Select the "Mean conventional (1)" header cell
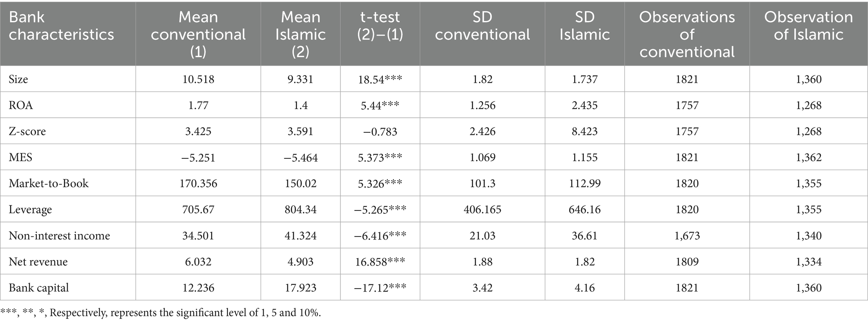The width and height of the screenshot is (868, 323). click(198, 34)
